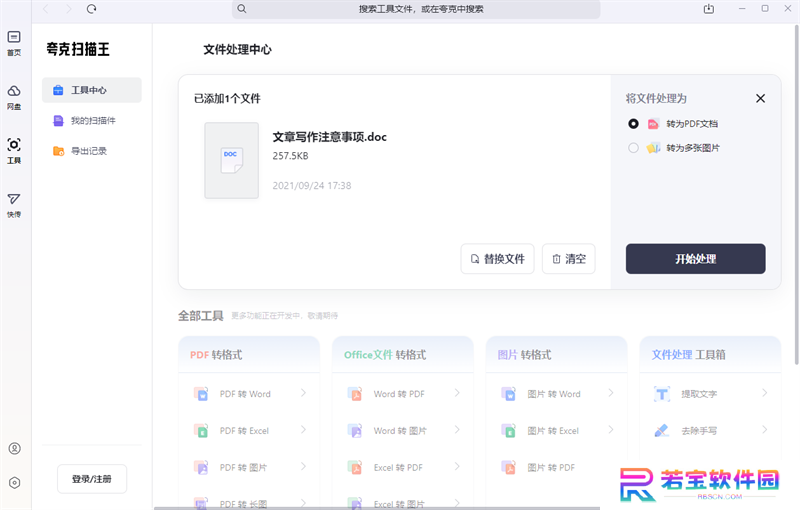Click the 图片 转 Excel icon
This screenshot has height=510, width=800.
tap(509, 430)
